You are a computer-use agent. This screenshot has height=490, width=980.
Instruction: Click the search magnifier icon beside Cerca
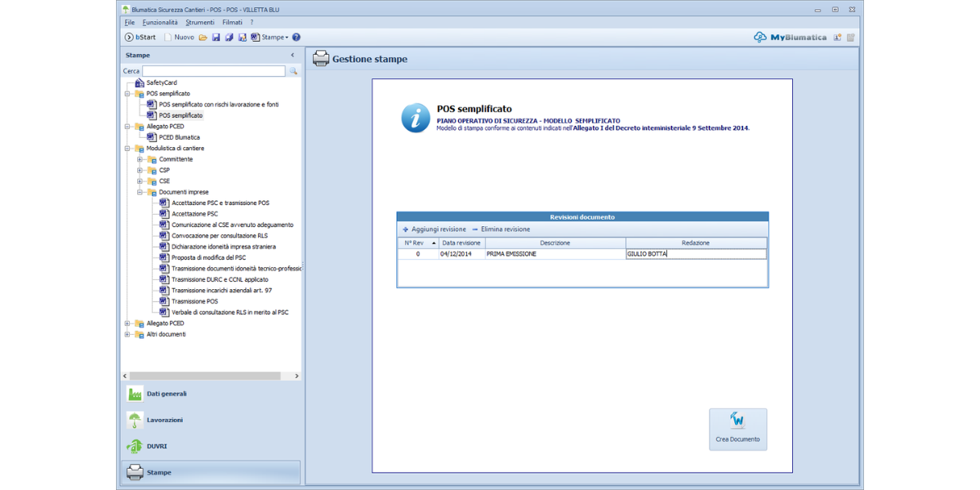point(293,72)
